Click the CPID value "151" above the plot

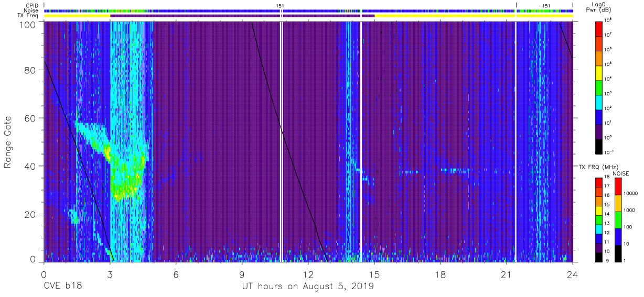coord(280,5)
